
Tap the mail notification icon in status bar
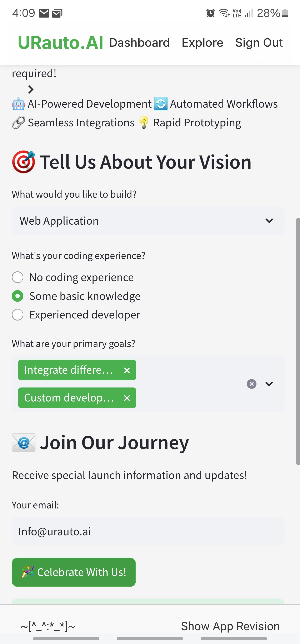point(44,13)
